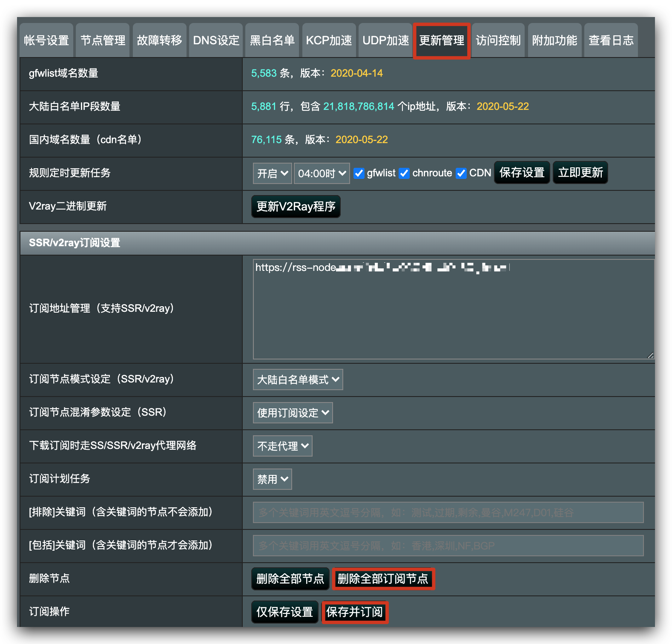Open the DNS设定 tab
This screenshot has width=672, height=644.
click(x=216, y=40)
